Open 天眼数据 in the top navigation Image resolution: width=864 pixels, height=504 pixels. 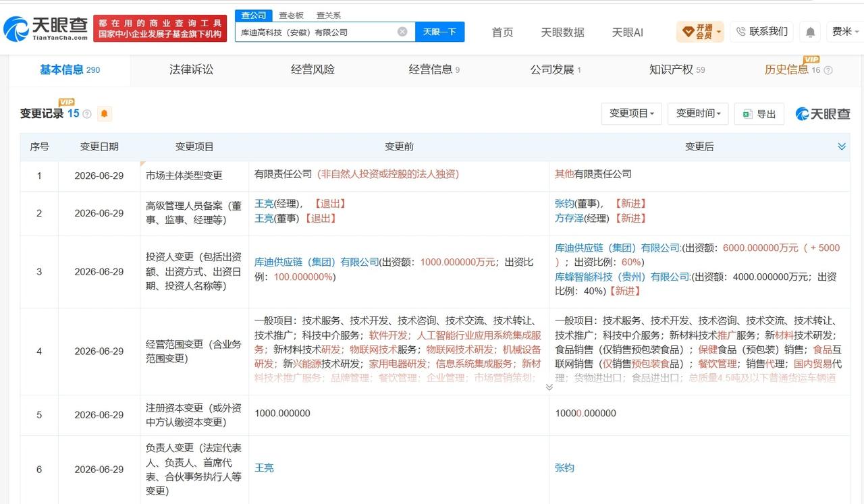tap(562, 32)
